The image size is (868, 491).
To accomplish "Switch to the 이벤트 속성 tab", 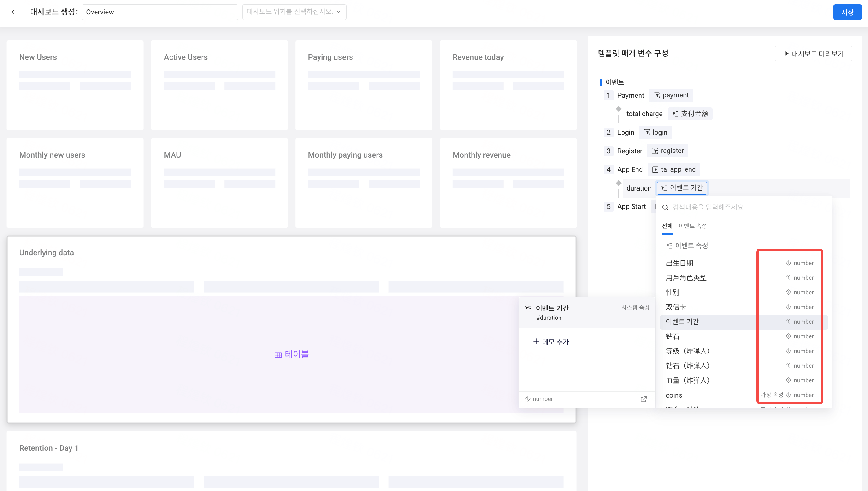I will [692, 226].
